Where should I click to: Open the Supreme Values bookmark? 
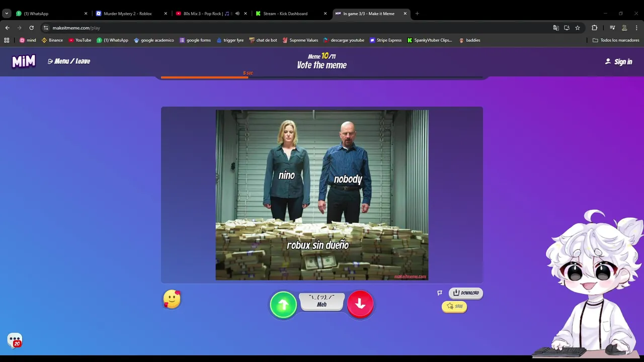300,40
